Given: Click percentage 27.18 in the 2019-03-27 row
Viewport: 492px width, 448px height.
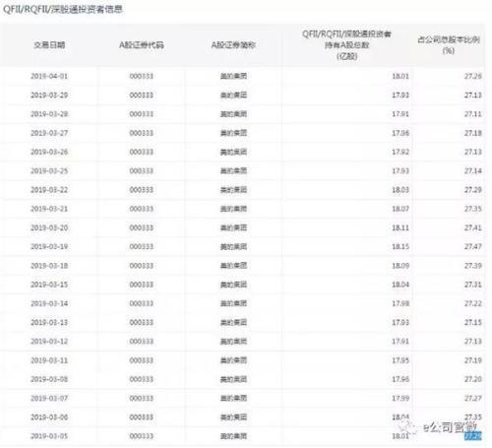Looking at the screenshot, I should [x=473, y=133].
